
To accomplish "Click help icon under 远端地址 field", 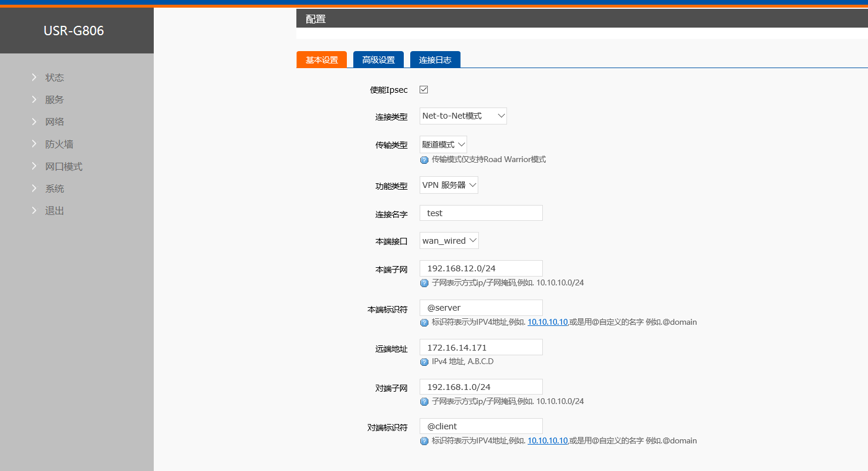I will click(424, 362).
